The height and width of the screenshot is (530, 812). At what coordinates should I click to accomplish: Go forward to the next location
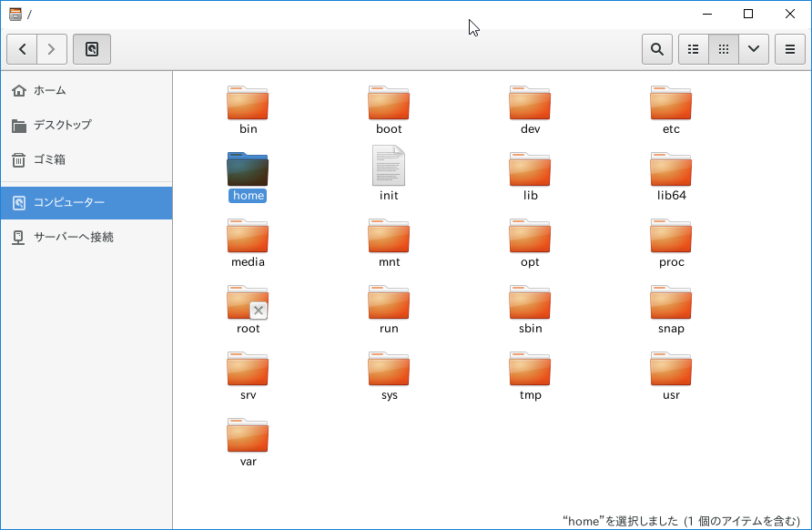(52, 49)
